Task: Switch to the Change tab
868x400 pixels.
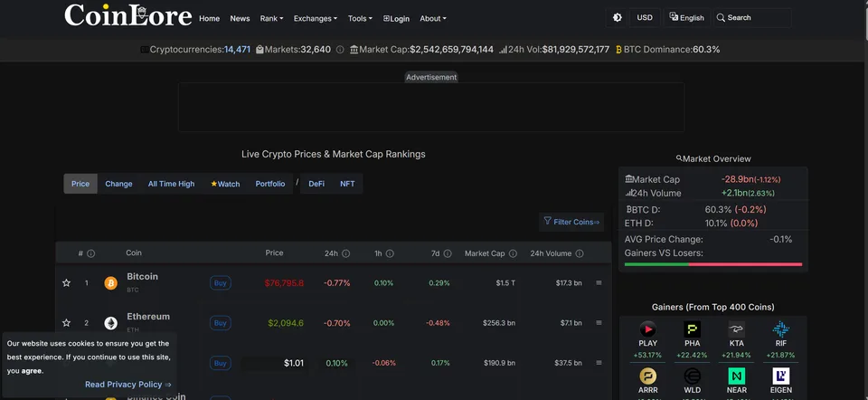Action: 118,184
